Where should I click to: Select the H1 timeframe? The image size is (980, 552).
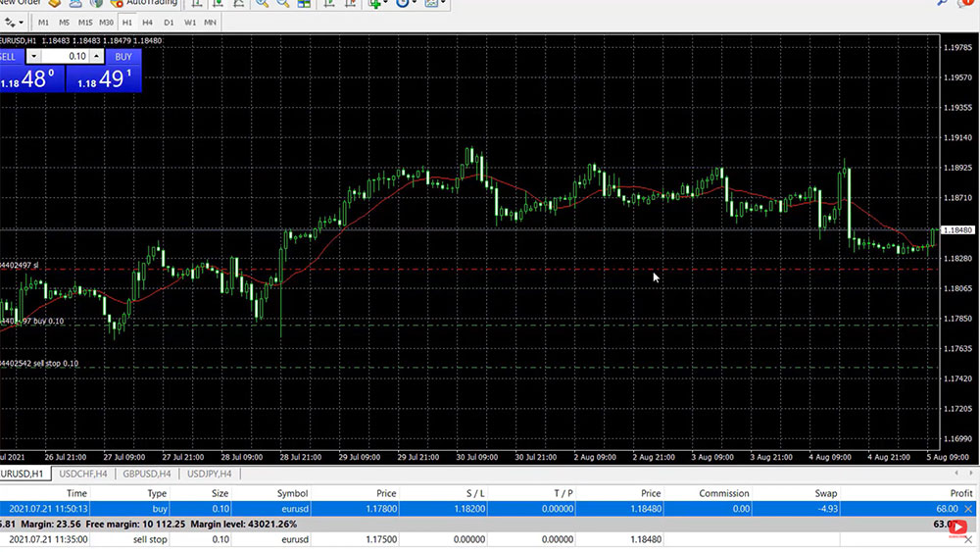pos(126,23)
